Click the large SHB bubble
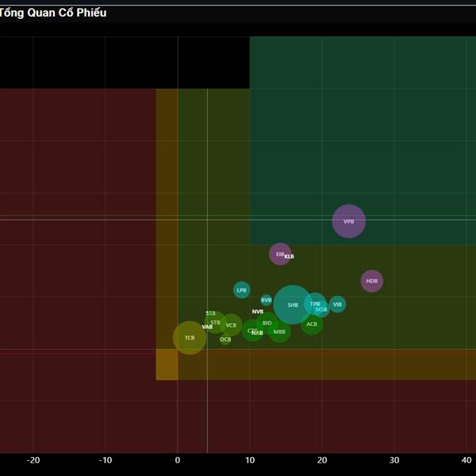Viewport: 476px width, 476px height. 293,305
